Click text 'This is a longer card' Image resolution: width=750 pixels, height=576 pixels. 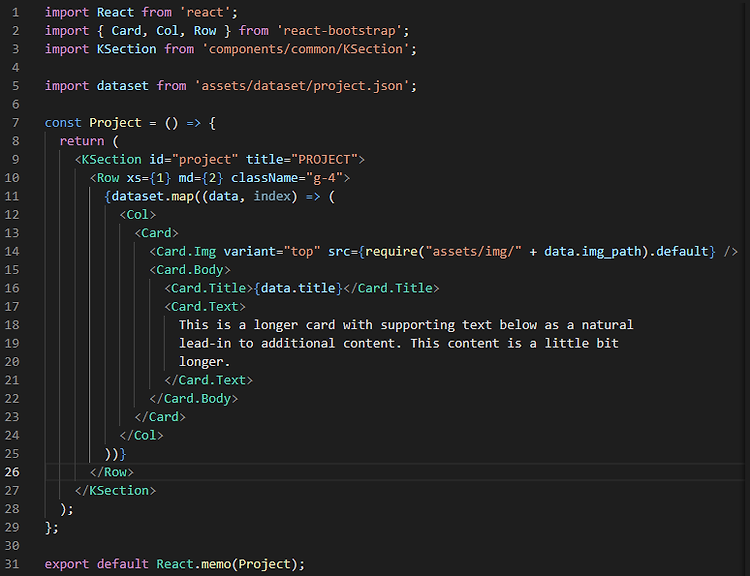click(257, 325)
